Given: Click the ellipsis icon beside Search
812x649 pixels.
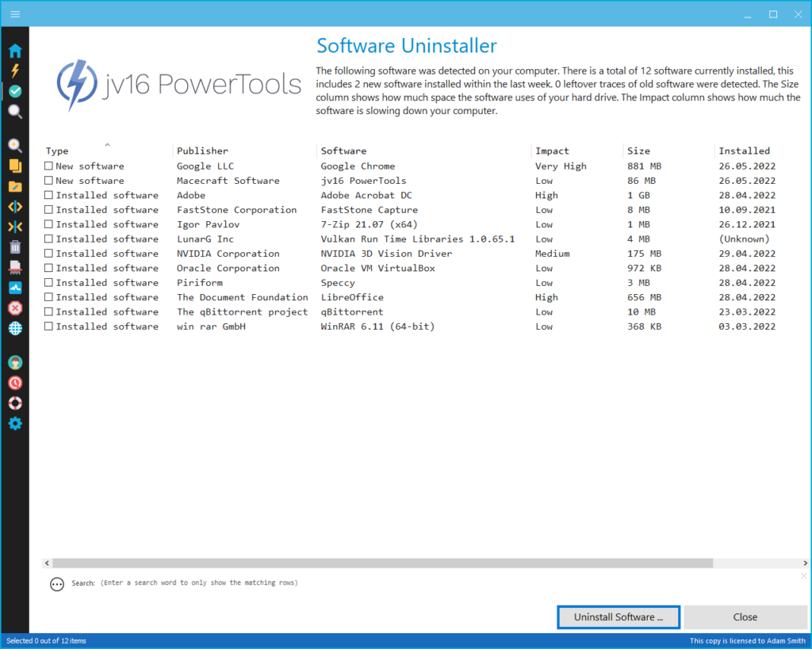Looking at the screenshot, I should click(57, 584).
